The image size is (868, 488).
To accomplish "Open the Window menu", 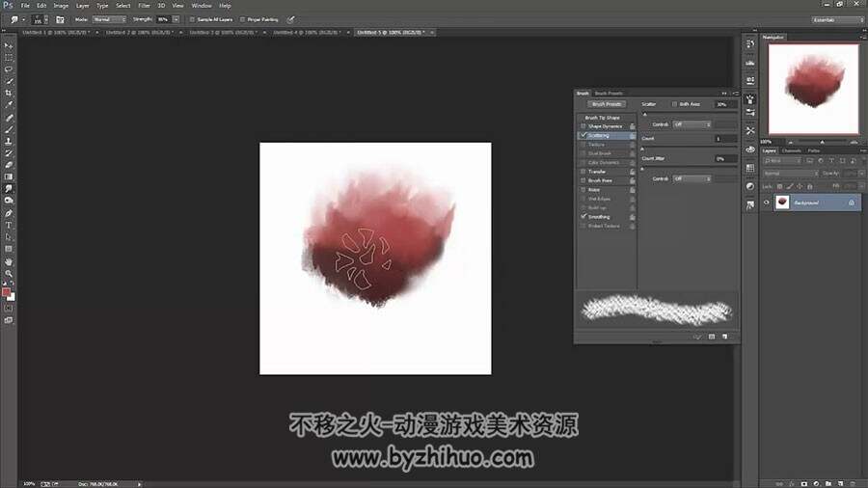I will (202, 6).
